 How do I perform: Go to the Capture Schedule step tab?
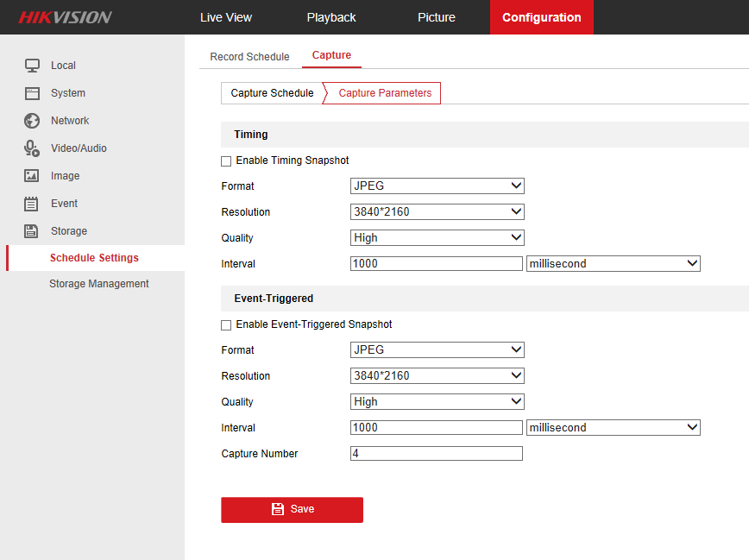click(x=272, y=93)
